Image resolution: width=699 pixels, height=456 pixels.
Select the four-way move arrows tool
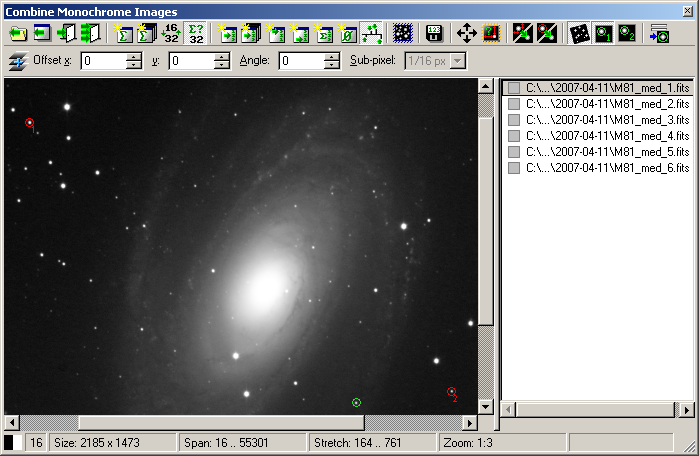pos(467,33)
